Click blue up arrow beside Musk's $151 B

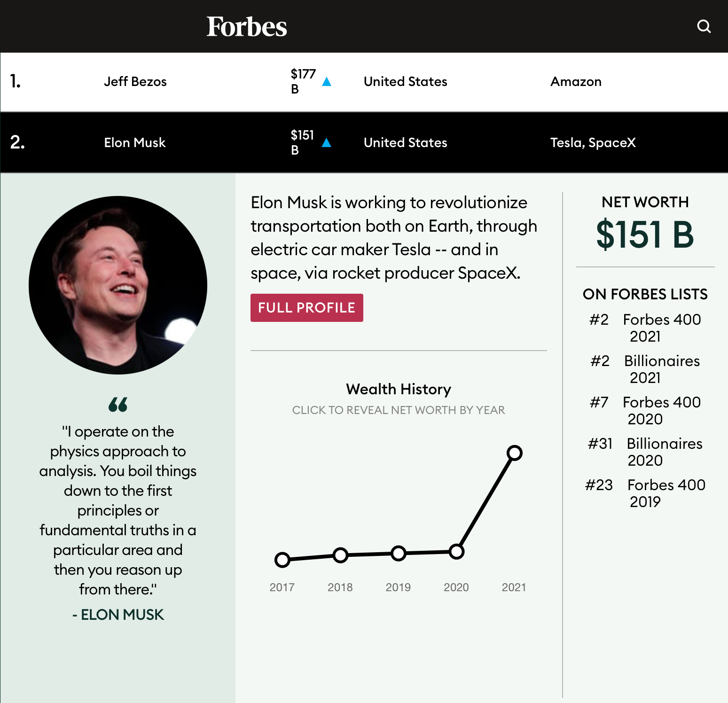point(327,143)
